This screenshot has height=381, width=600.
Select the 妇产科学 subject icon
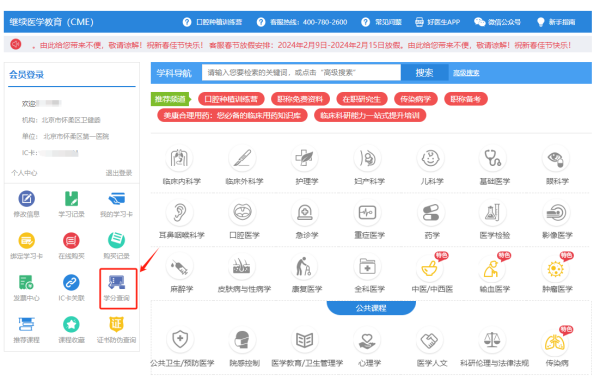click(x=367, y=158)
